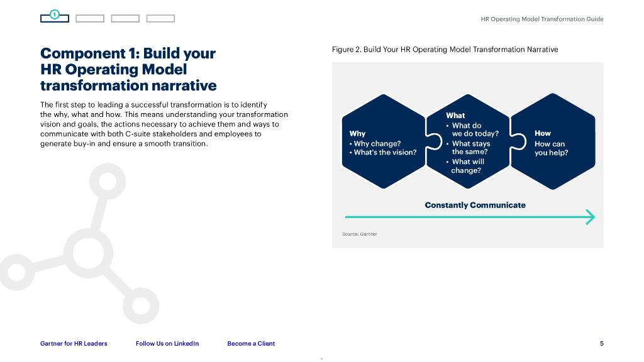Click the 'How can you help?' text
Image resolution: width=644 pixels, height=362 pixels.
click(x=551, y=148)
